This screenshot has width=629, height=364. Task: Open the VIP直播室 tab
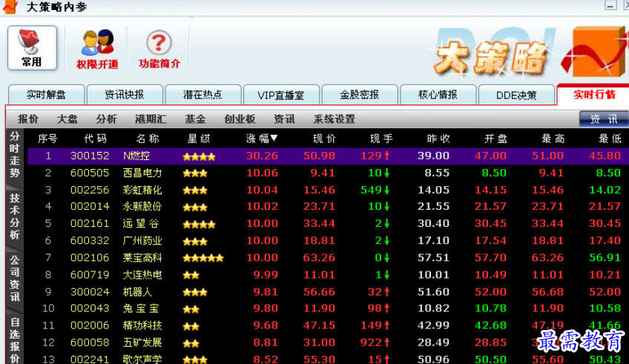coord(281,95)
